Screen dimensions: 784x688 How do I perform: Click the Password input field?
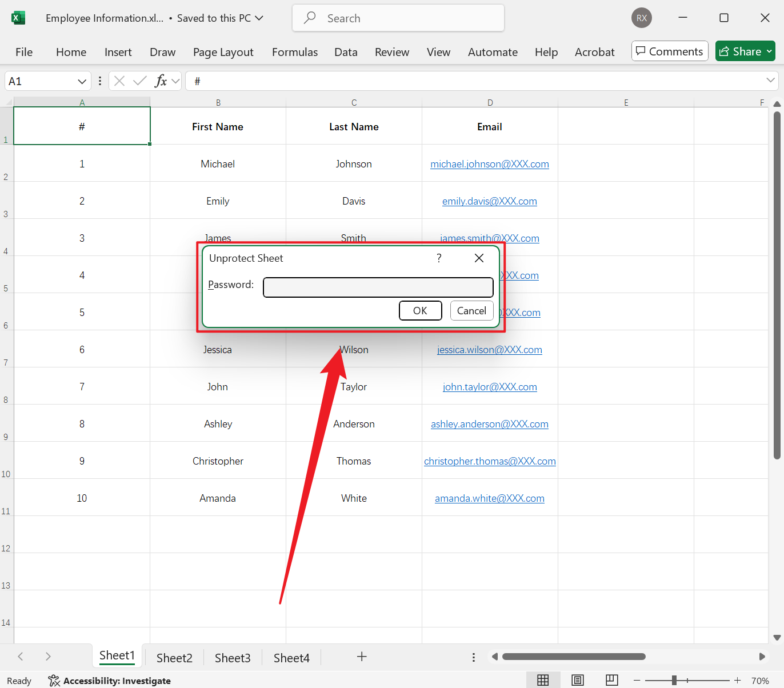coord(378,287)
